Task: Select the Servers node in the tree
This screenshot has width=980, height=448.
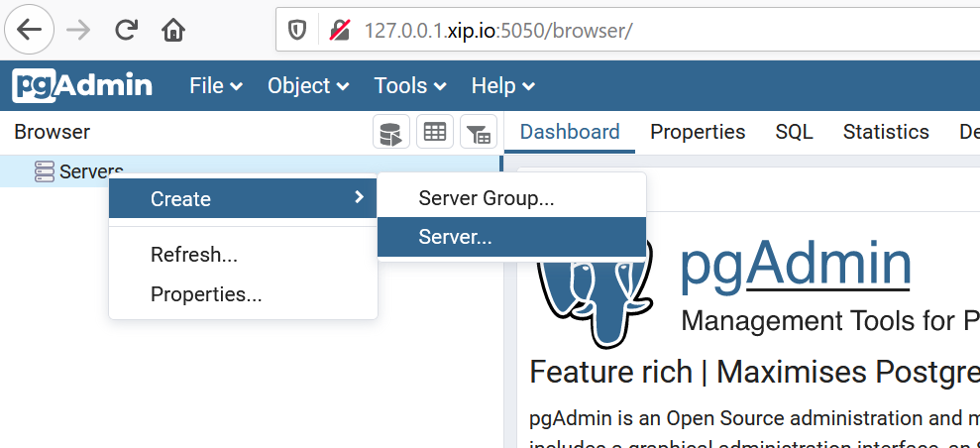Action: tap(91, 171)
